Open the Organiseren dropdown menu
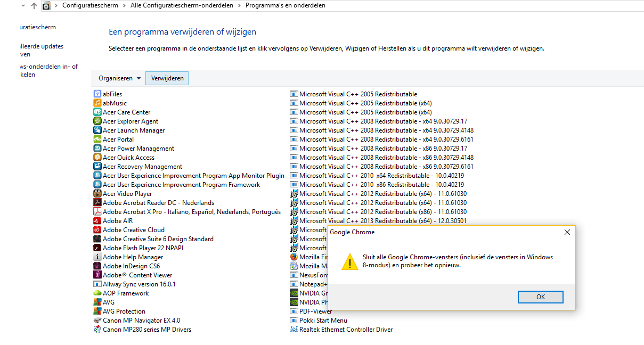Image resolution: width=644 pixels, height=345 pixels. 120,78
